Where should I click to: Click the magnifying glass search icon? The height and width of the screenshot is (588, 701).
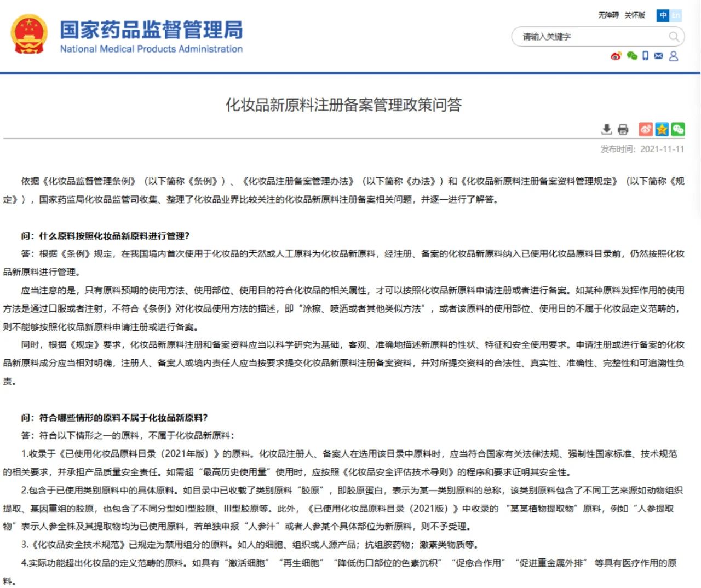(x=674, y=37)
